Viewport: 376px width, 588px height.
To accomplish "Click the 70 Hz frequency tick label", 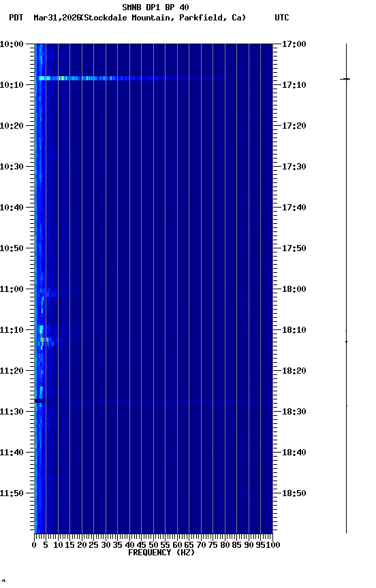I will click(x=201, y=545).
